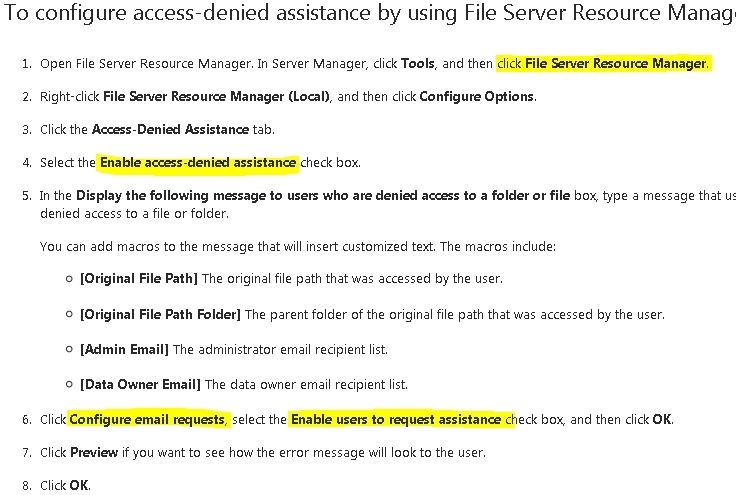Click 'File Server Resource Manager (Local)' text

216,97
